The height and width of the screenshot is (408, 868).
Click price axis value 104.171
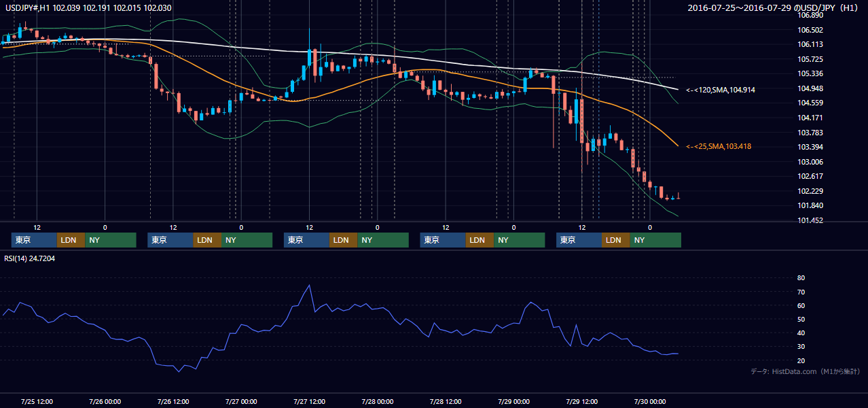click(811, 118)
